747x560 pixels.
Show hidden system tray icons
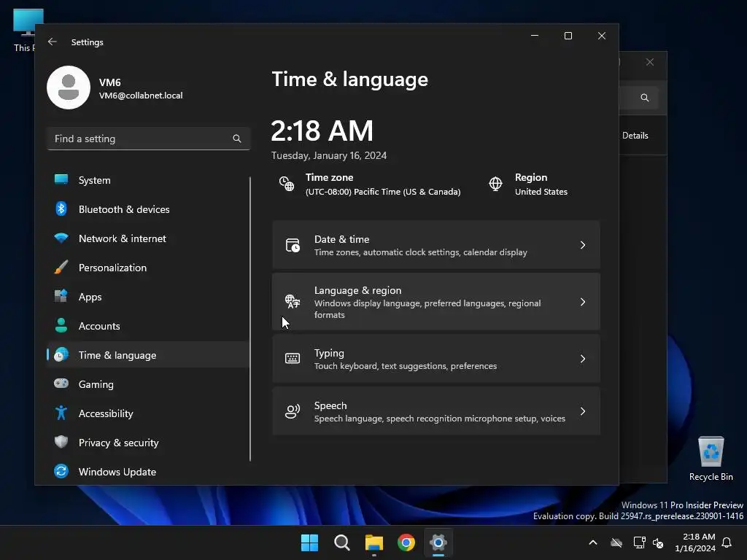(x=593, y=542)
